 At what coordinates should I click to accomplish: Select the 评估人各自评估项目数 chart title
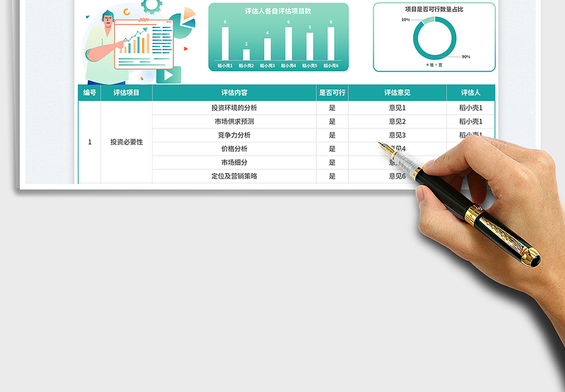click(x=278, y=11)
